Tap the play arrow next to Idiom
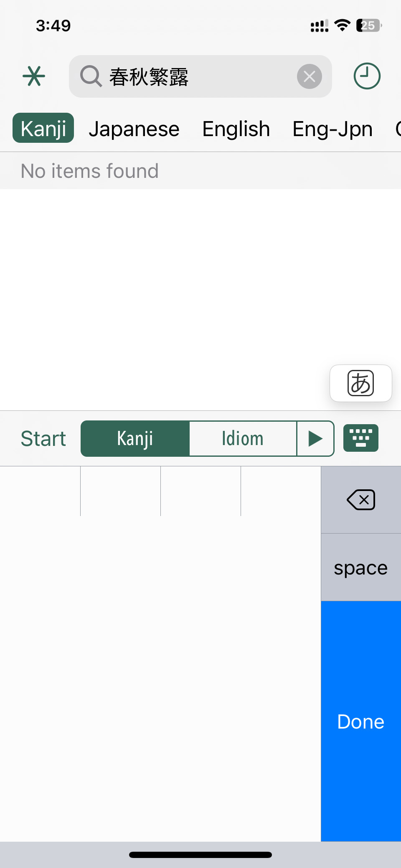This screenshot has height=868, width=401. pyautogui.click(x=315, y=438)
